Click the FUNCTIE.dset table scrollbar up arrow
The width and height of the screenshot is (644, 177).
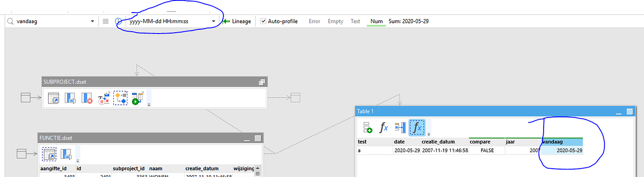[258, 169]
